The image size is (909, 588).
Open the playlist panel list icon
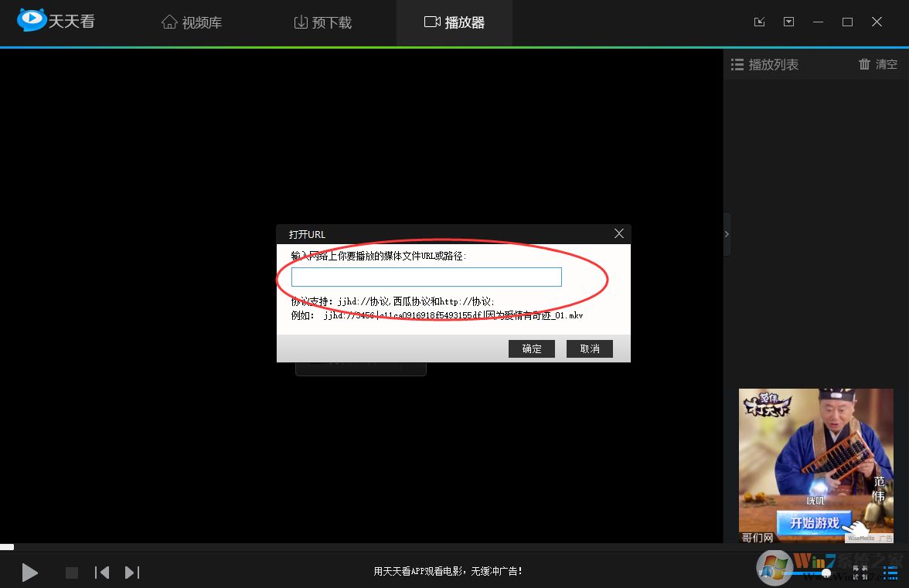pyautogui.click(x=737, y=65)
